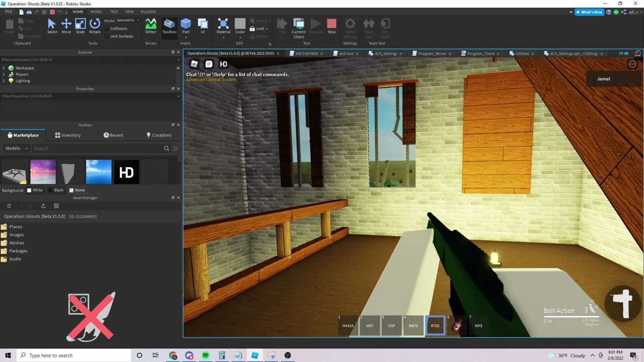Open the Material picker icon

(223, 23)
